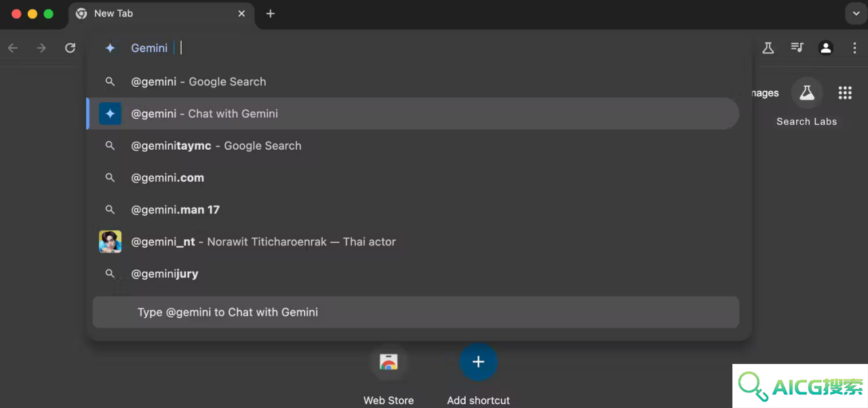Click the blue Gemini icon in suggestion row
The height and width of the screenshot is (408, 868).
(x=110, y=114)
